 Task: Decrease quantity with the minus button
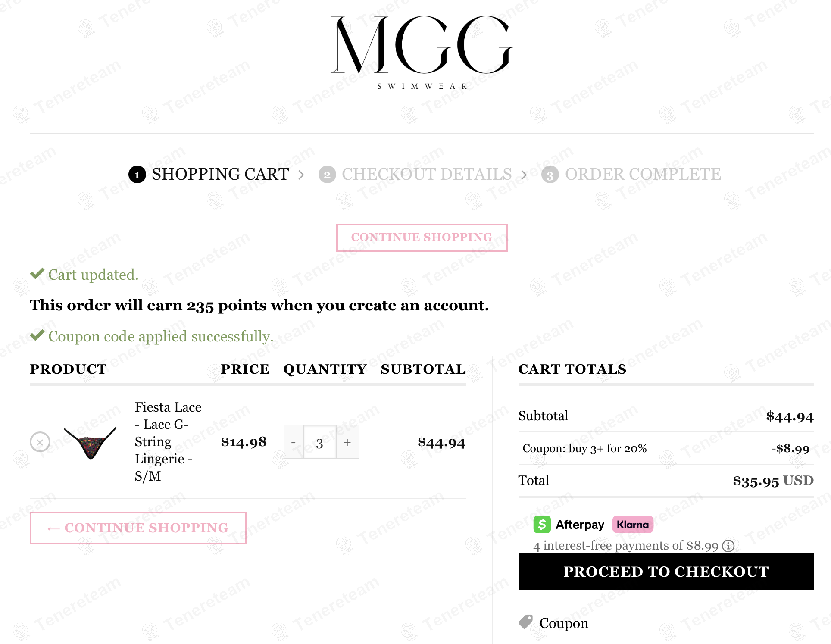pyautogui.click(x=294, y=442)
